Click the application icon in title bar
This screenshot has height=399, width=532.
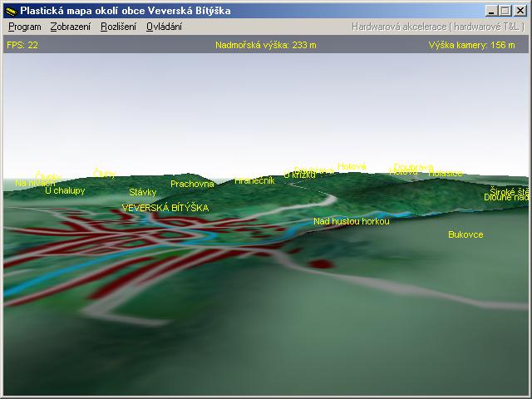[10, 11]
